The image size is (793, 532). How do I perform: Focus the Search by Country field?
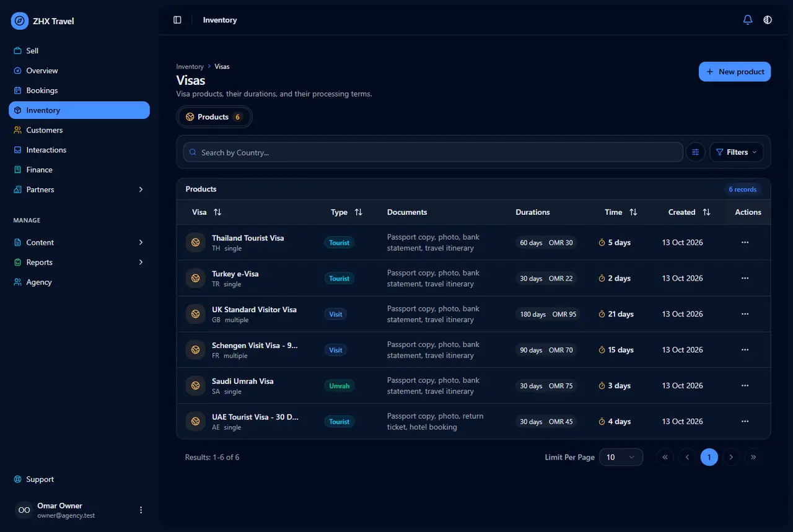(x=433, y=152)
